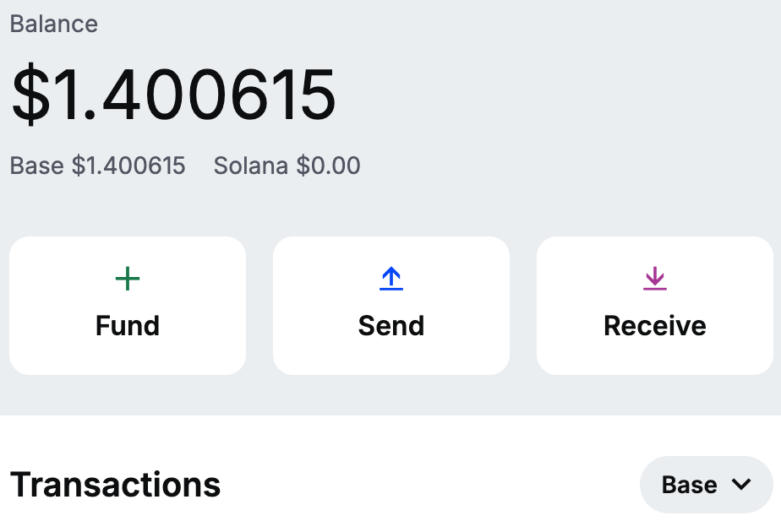This screenshot has height=532, width=781.
Task: Open Receive to show your address
Action: click(654, 305)
